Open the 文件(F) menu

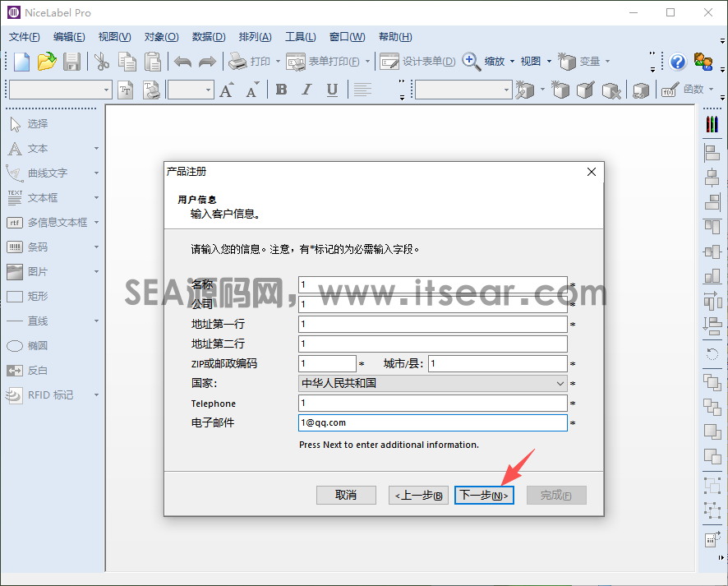click(24, 37)
